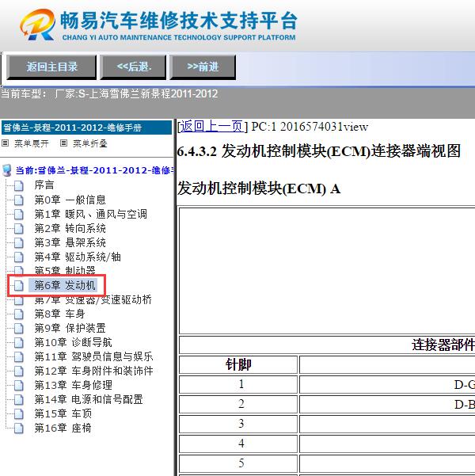Open 第10章 诊断导航 chapter
475x476 pixels.
[x=73, y=342]
